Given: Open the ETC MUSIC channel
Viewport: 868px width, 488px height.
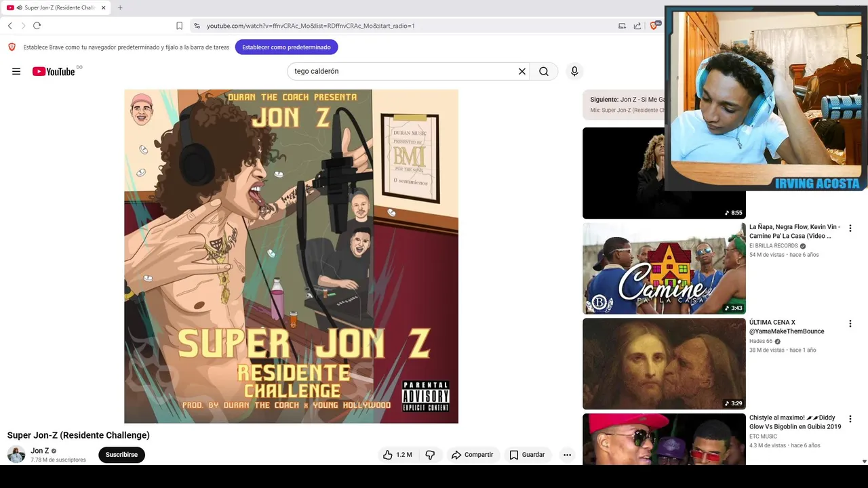Looking at the screenshot, I should coord(763,436).
